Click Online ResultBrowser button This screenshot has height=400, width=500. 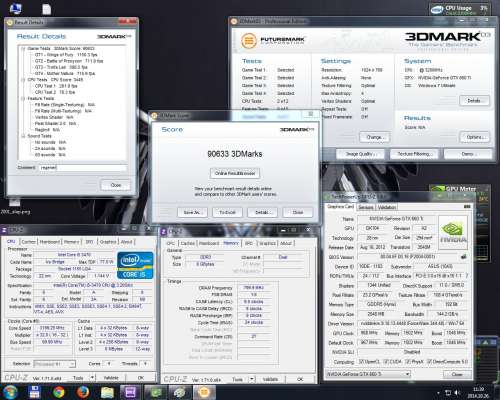coord(235,173)
